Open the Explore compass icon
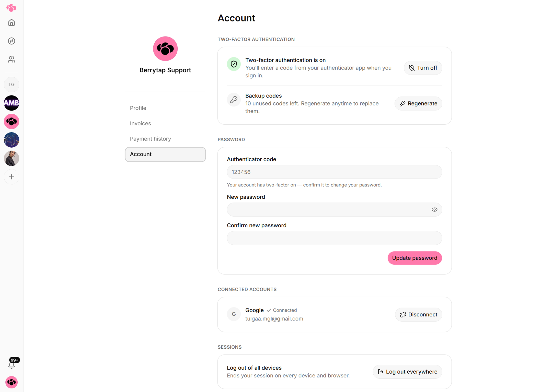Viewport: 552px width, 392px height. coord(11,41)
